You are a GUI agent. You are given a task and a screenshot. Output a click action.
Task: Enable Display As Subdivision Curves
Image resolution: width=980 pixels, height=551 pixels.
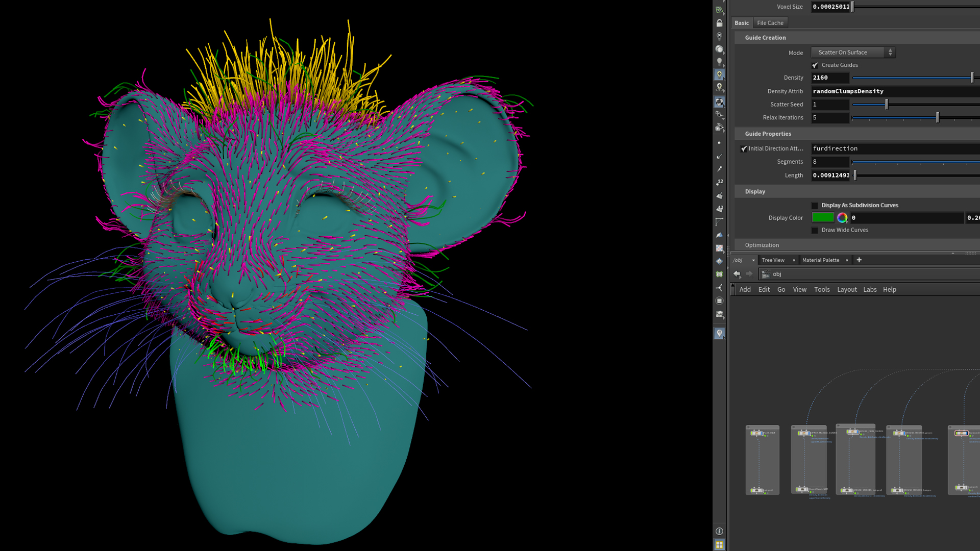pos(815,206)
